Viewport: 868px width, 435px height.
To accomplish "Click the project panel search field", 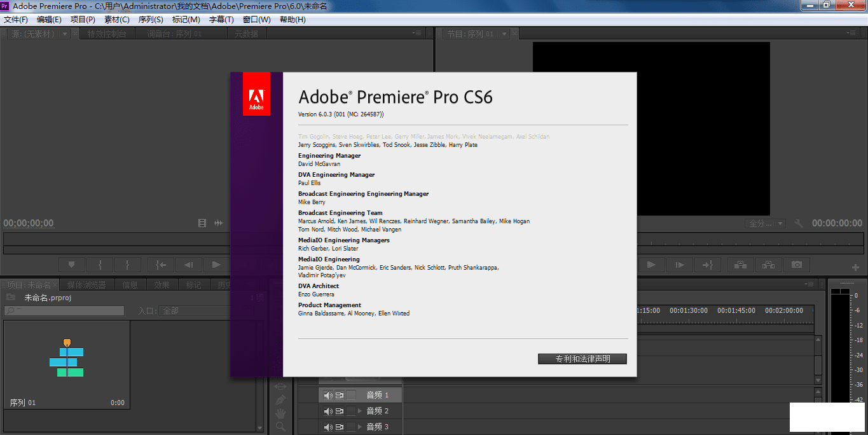I will click(x=64, y=310).
